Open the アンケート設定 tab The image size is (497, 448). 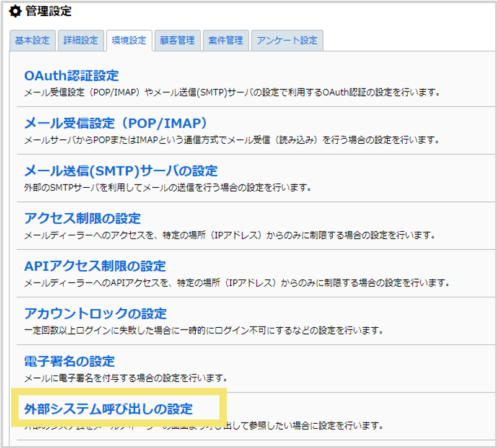coord(286,40)
